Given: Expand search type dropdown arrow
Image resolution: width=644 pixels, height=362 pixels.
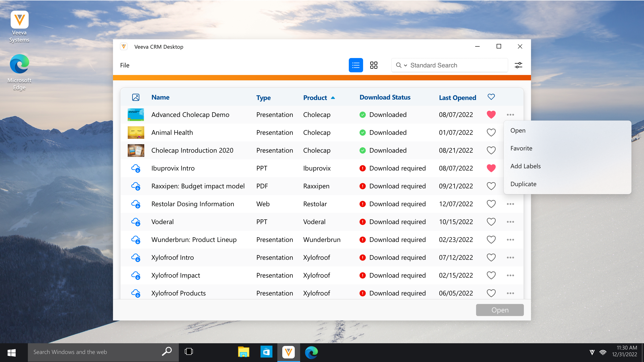Looking at the screenshot, I should click(405, 65).
